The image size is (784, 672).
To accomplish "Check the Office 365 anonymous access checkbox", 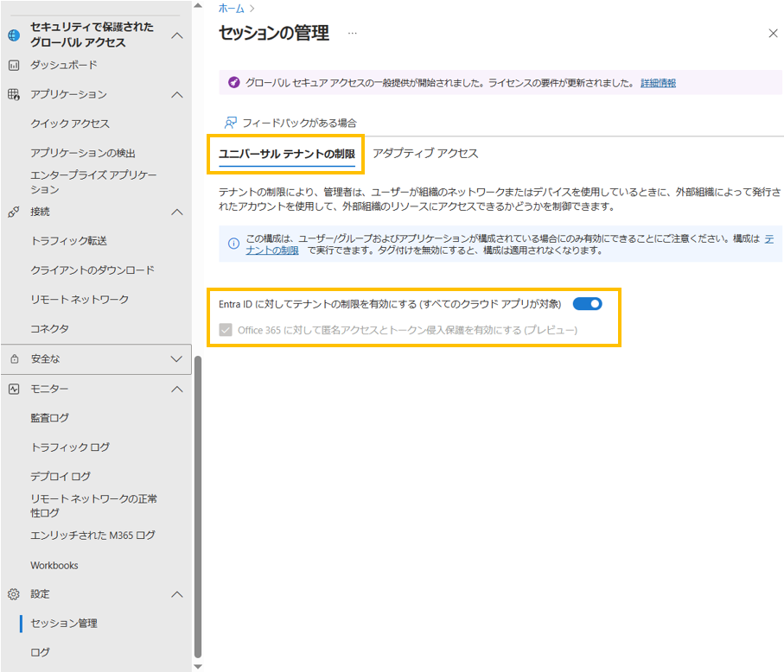I will coord(226,330).
